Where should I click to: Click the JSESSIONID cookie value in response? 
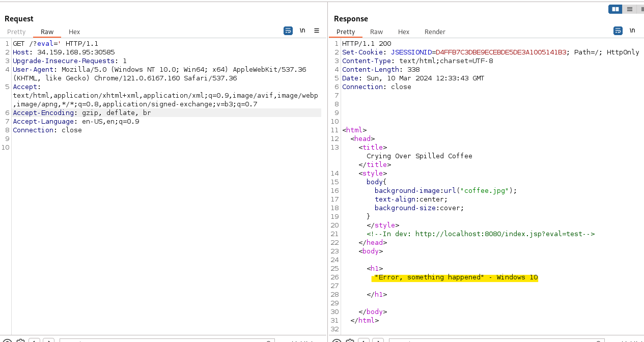coord(501,52)
